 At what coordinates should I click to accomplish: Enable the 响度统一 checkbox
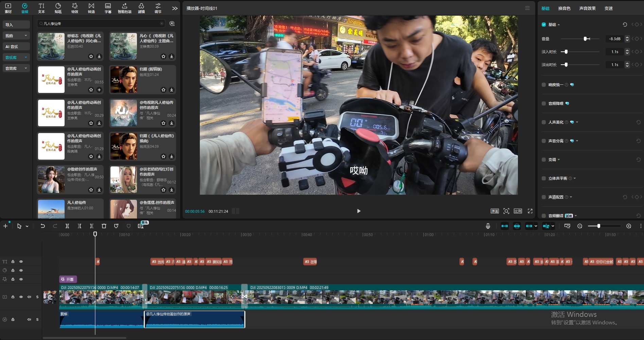[x=544, y=85]
